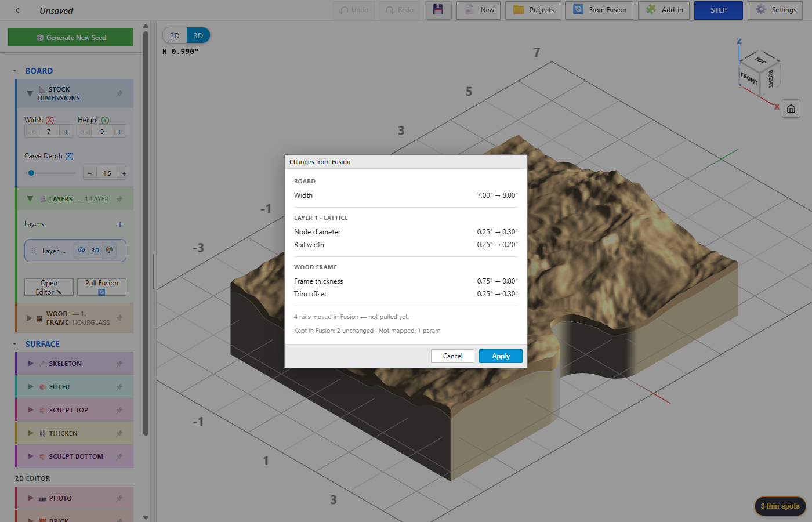This screenshot has width=812, height=522.
Task: Open the layer color palette icon
Action: tap(109, 250)
